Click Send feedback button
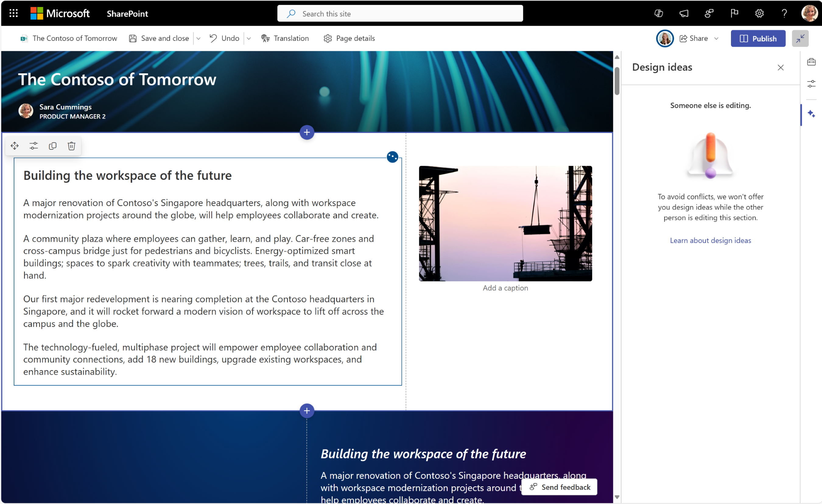 560,487
